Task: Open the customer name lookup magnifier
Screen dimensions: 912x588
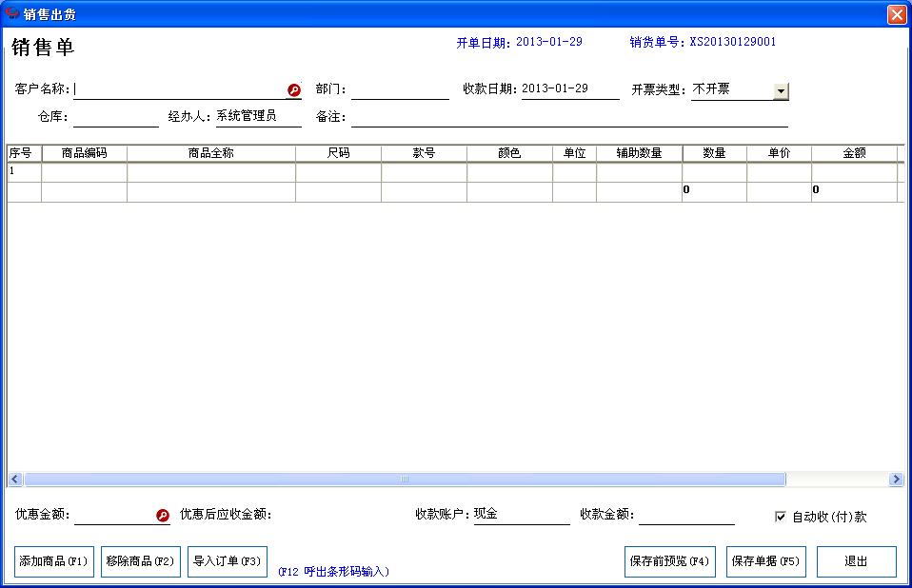Action: point(292,88)
